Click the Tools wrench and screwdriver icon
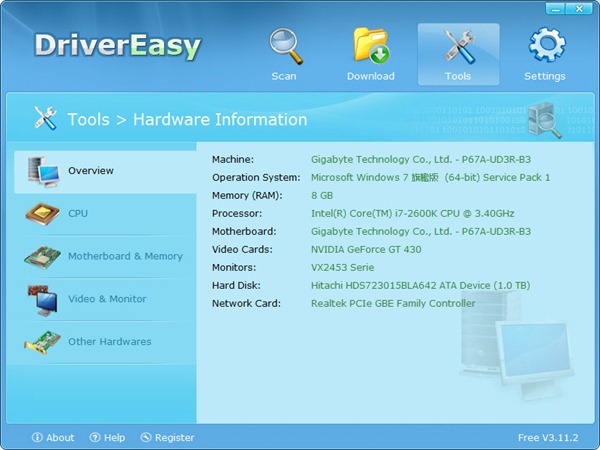 (x=459, y=47)
